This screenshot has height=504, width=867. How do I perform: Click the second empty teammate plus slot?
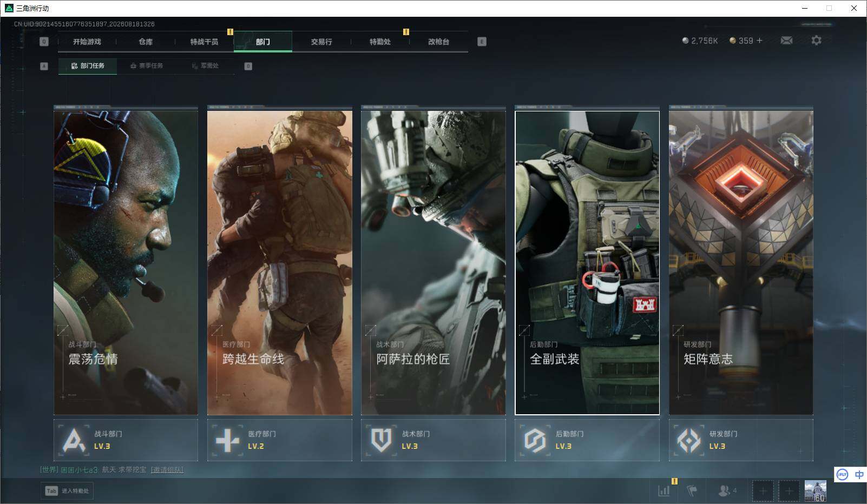(789, 491)
